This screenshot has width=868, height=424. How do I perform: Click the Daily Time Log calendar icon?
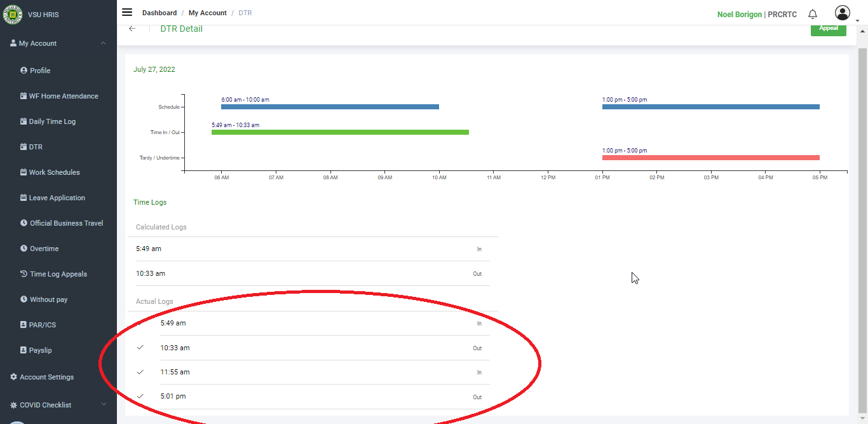(x=24, y=121)
